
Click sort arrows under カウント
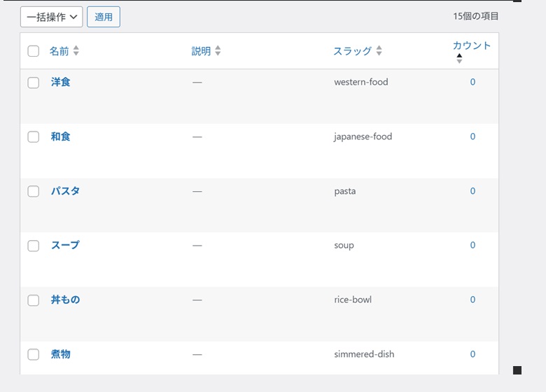459,59
